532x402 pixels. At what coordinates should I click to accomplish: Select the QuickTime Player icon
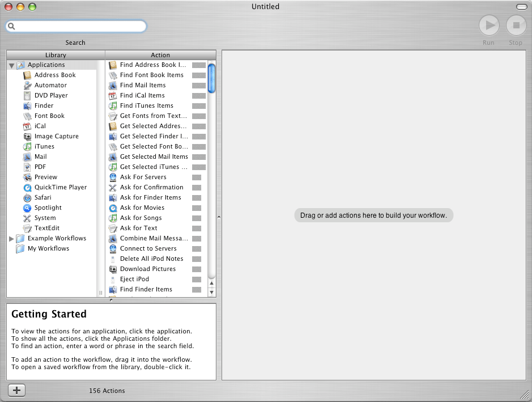27,187
